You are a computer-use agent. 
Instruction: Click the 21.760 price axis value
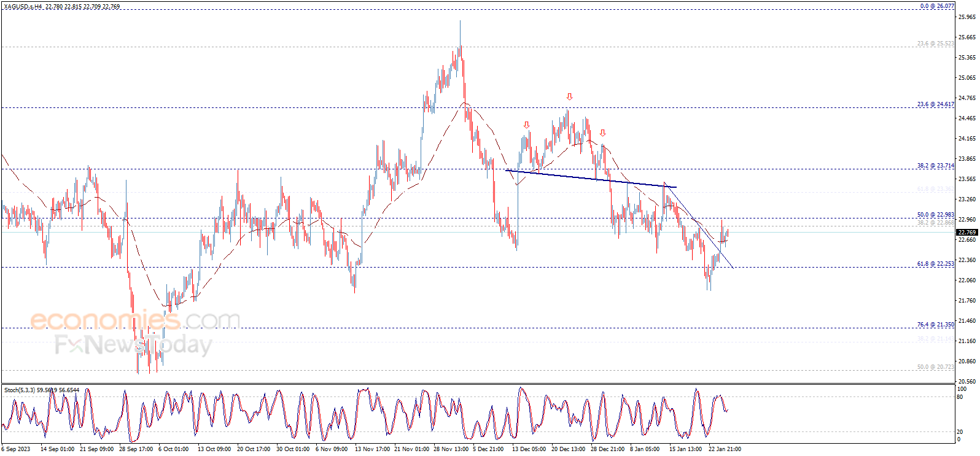pyautogui.click(x=966, y=301)
